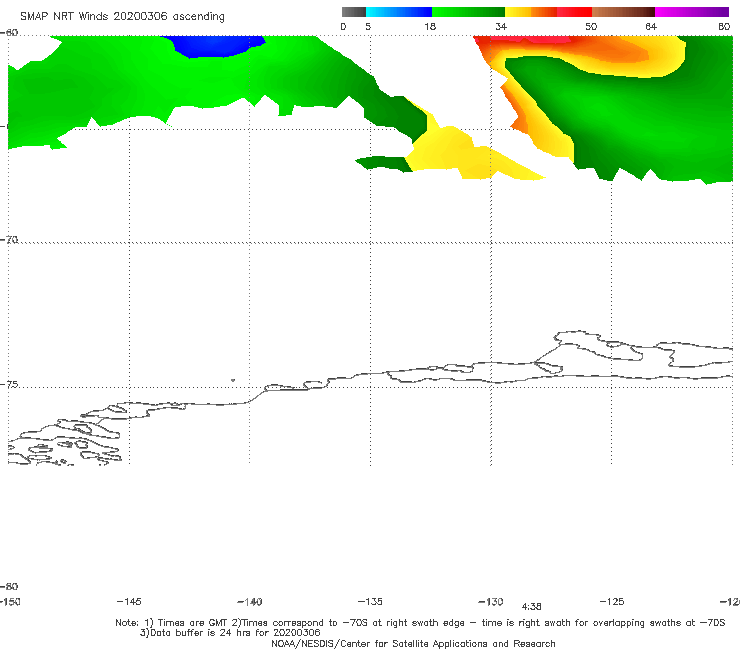This screenshot has width=740, height=650.
Task: Click the 'SMAP NRT Winds 20200306 ascending' title
Action: [122, 16]
